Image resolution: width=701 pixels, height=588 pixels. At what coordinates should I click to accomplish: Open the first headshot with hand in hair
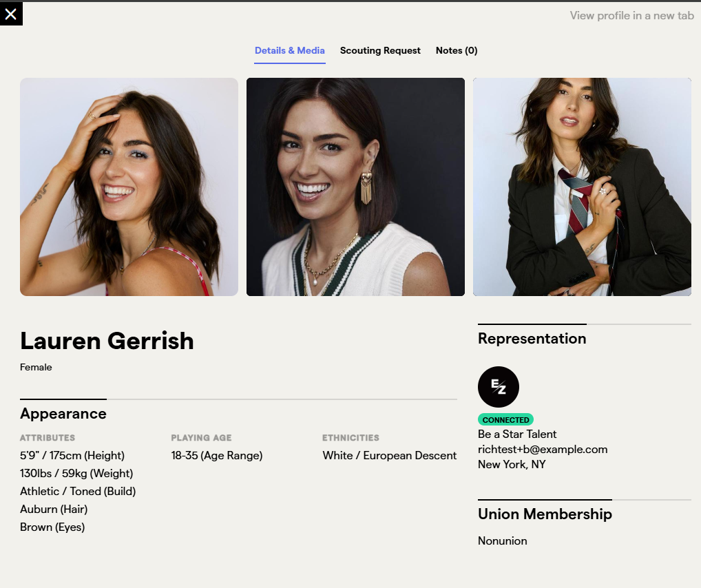click(x=129, y=187)
